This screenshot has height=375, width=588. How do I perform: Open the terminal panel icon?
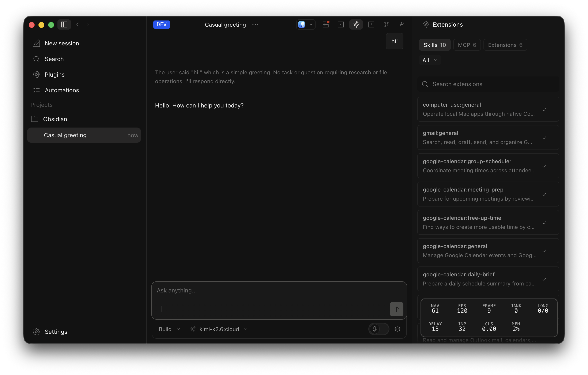pos(341,24)
